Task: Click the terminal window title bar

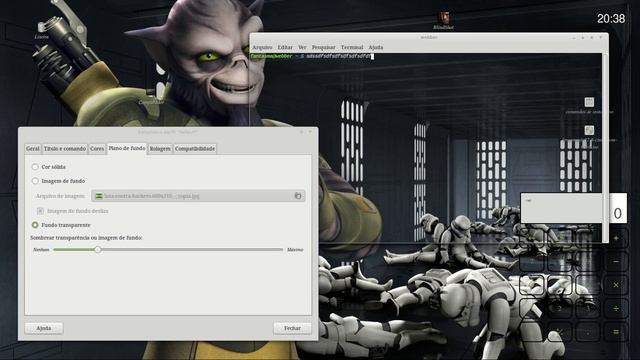Action: tap(429, 37)
